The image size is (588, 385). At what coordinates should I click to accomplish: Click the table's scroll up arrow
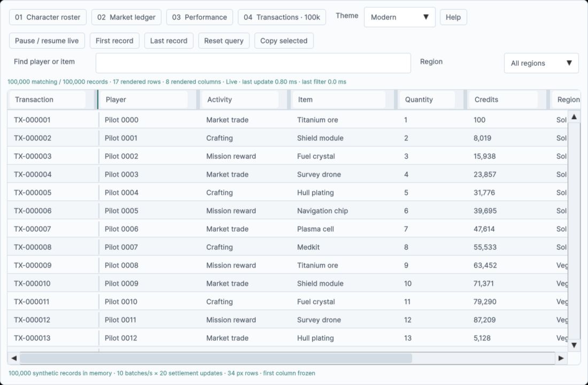(x=574, y=117)
